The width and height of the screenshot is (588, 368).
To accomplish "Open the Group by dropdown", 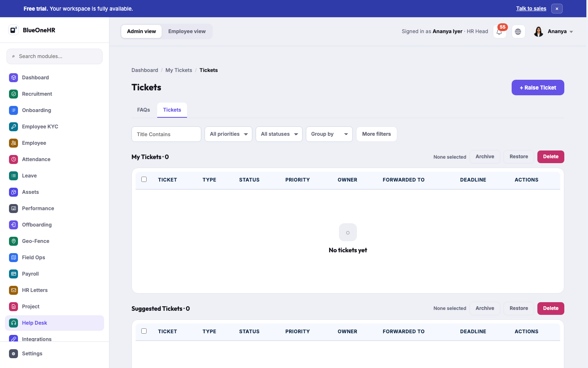I will (x=329, y=134).
